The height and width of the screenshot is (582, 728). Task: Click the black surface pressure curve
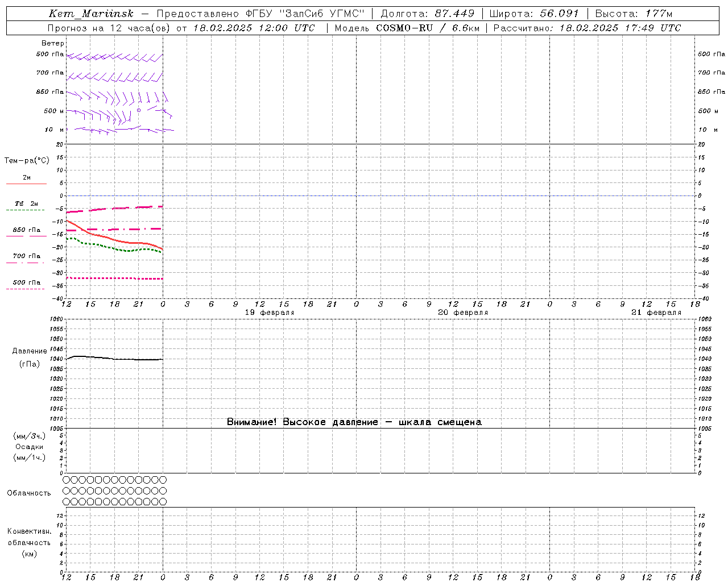click(x=114, y=359)
